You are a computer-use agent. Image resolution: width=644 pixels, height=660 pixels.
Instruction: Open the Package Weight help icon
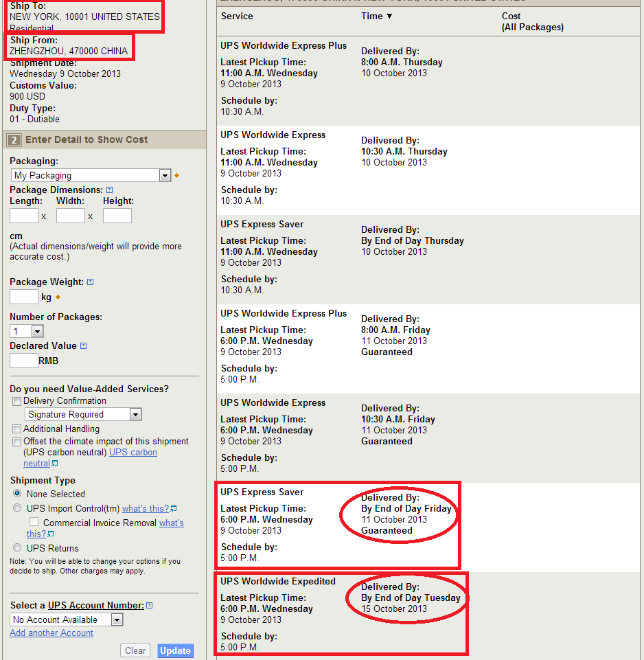click(90, 282)
